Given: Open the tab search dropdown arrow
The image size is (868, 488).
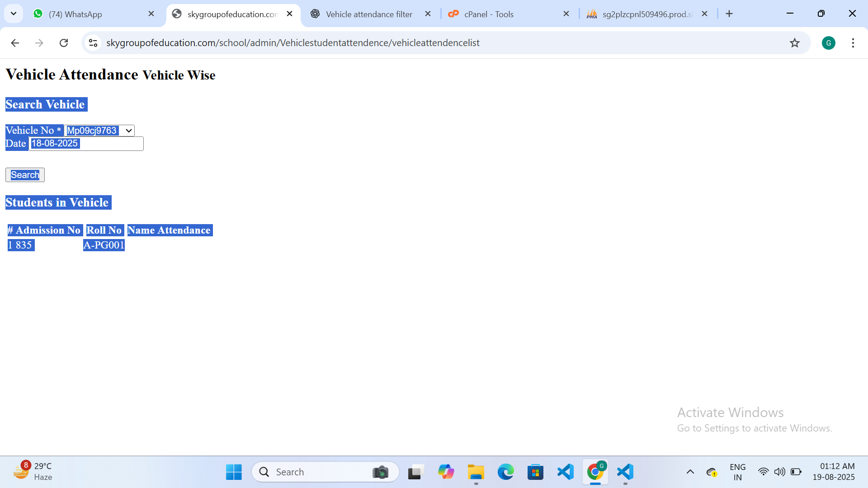Looking at the screenshot, I should point(14,14).
